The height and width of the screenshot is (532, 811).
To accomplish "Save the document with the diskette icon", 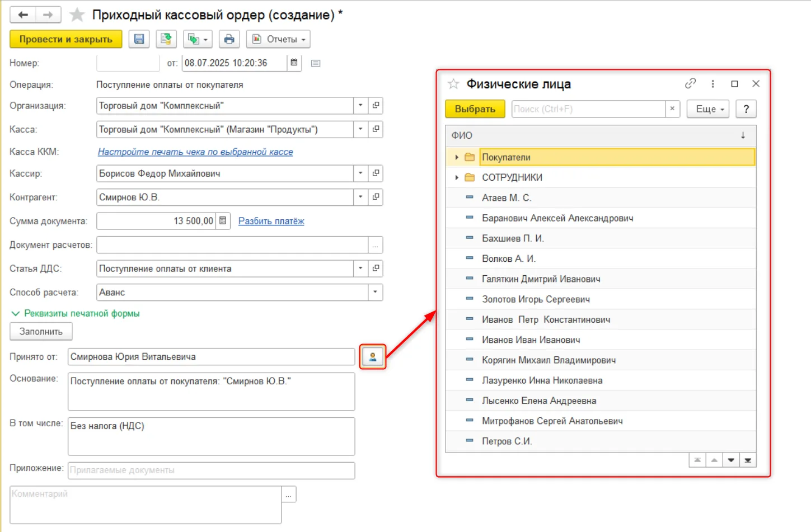I will coord(139,39).
